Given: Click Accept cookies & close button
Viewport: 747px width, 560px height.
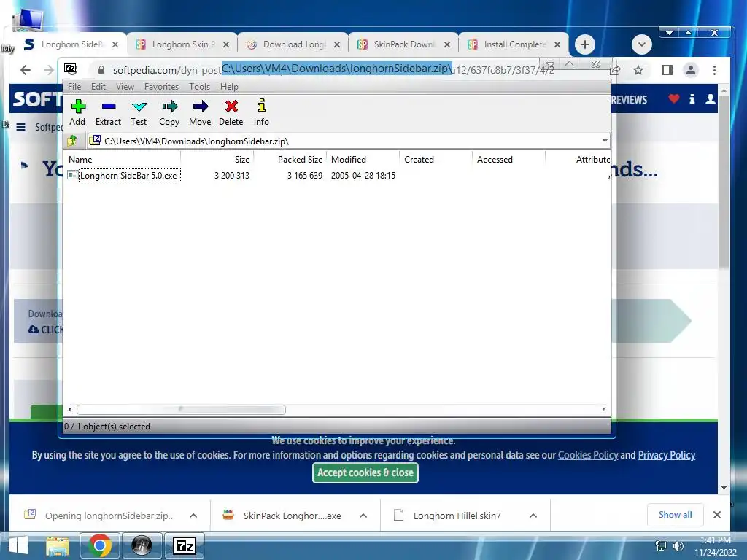Looking at the screenshot, I should (365, 472).
